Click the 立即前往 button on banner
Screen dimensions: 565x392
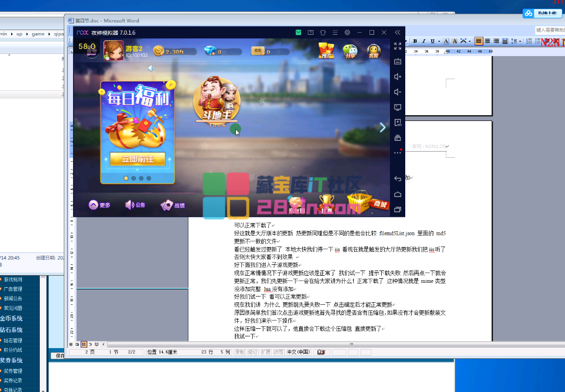137,159
